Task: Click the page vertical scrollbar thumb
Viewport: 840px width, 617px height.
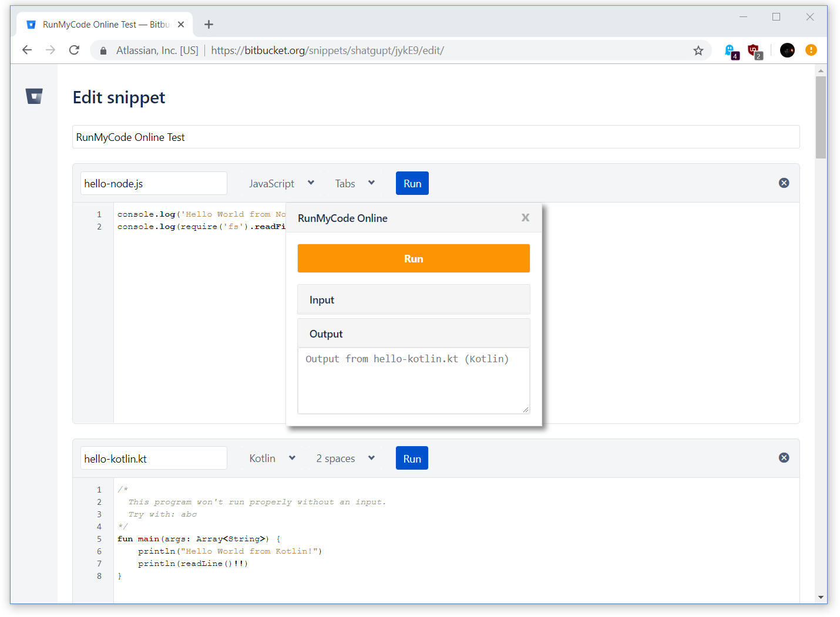Action: [821, 117]
